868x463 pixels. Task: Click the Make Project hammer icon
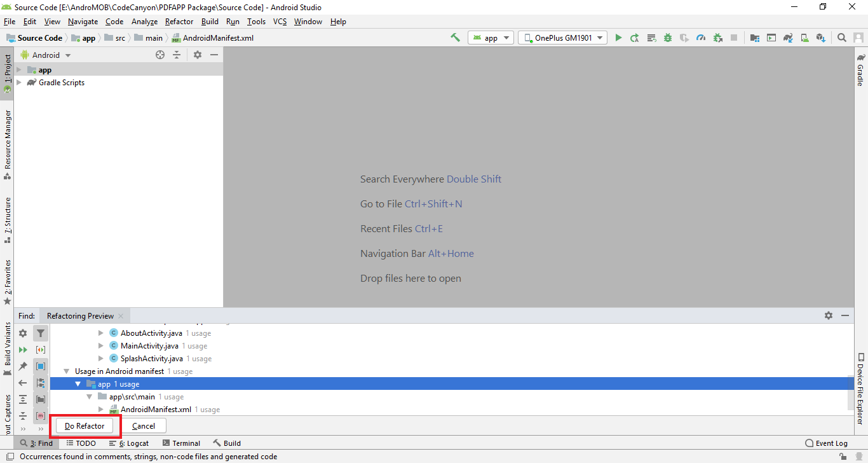point(455,38)
